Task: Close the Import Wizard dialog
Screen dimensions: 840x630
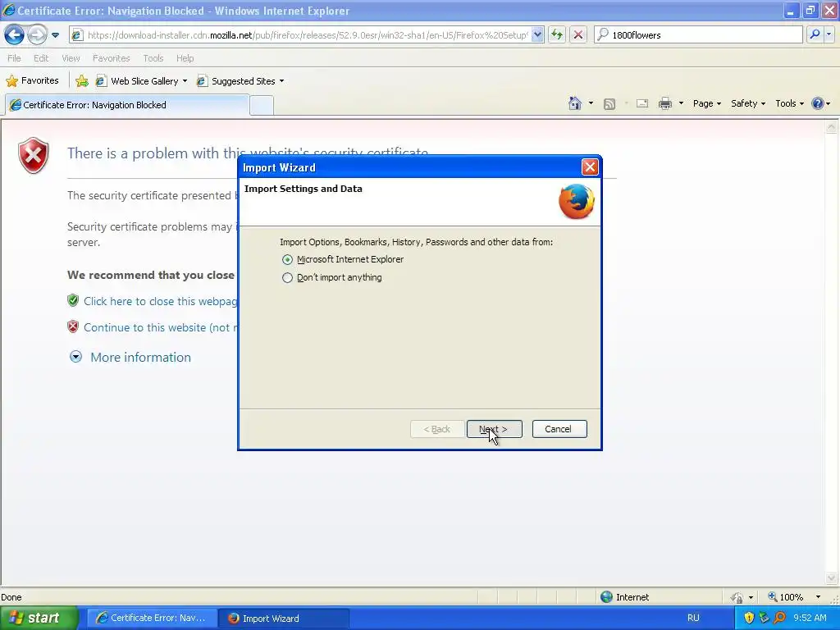Action: 590,167
